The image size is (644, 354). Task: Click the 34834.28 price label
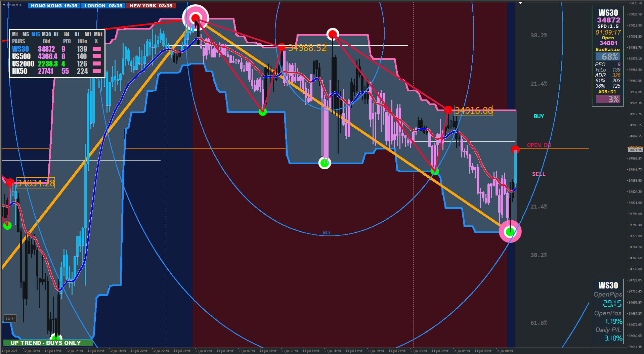tap(36, 183)
